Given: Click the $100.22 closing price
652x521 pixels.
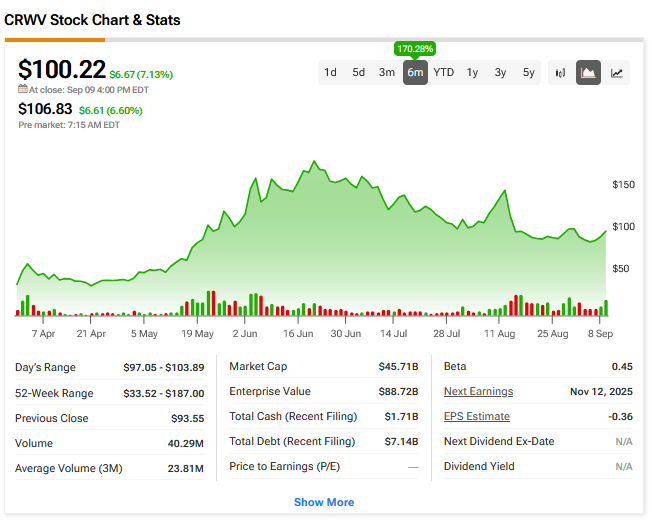Looking at the screenshot, I should pos(61,69).
